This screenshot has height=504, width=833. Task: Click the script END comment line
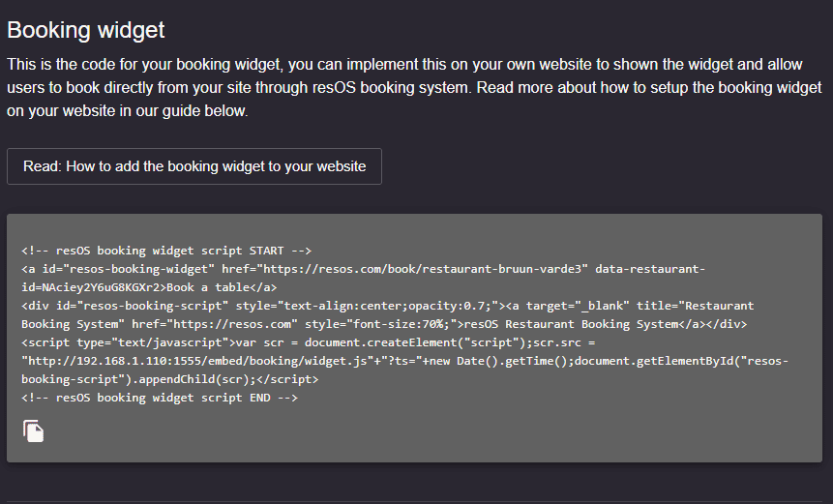pyautogui.click(x=160, y=398)
